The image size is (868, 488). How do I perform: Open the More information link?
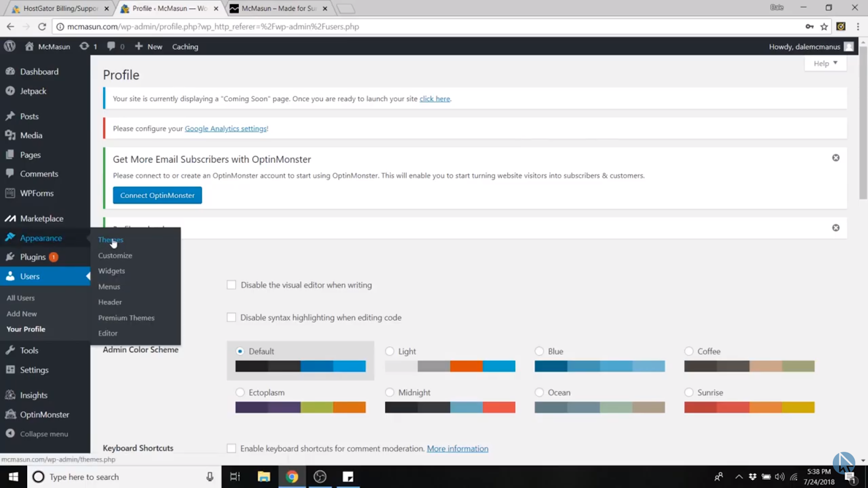(457, 448)
